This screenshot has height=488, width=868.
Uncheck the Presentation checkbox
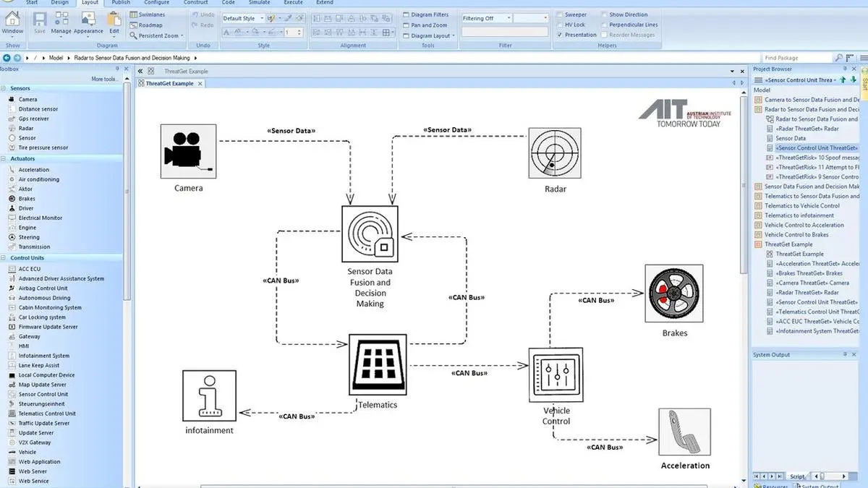point(560,35)
